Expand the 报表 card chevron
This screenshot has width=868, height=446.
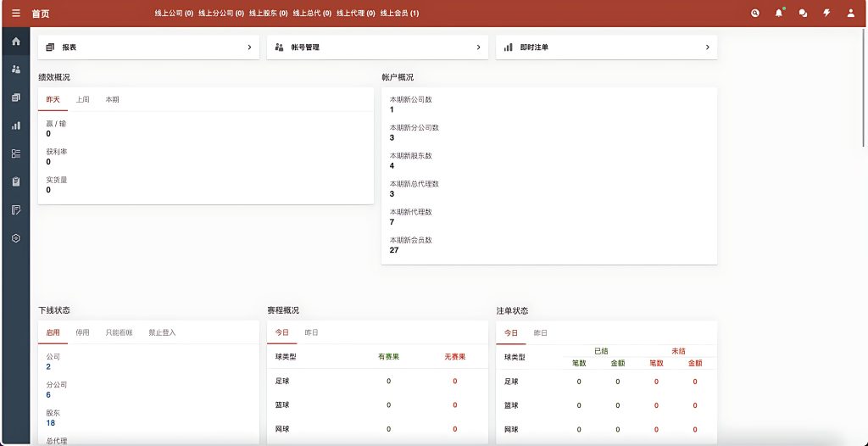tap(250, 47)
